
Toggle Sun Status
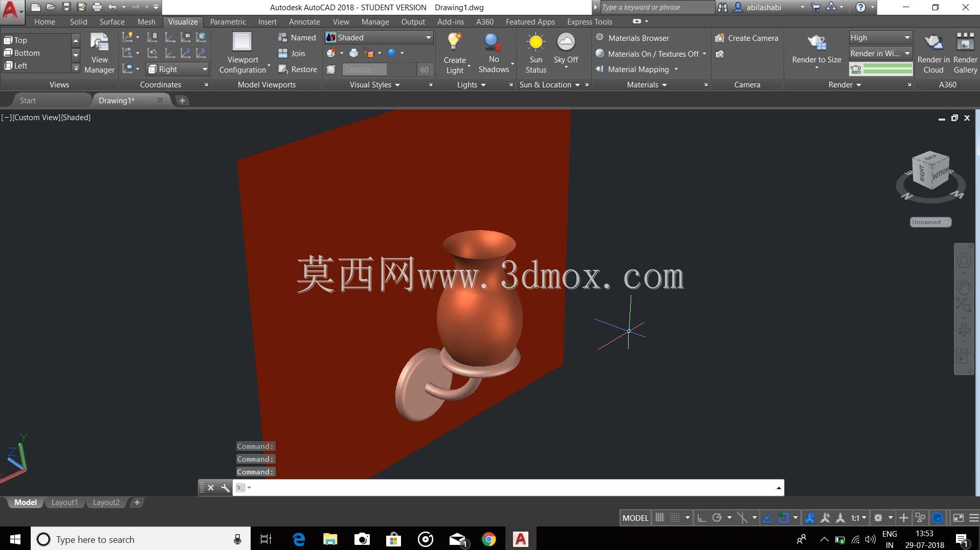coord(536,53)
